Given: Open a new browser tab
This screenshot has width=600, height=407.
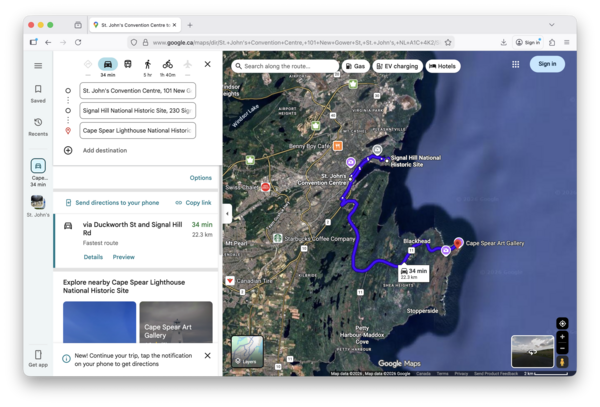Looking at the screenshot, I should coord(190,25).
